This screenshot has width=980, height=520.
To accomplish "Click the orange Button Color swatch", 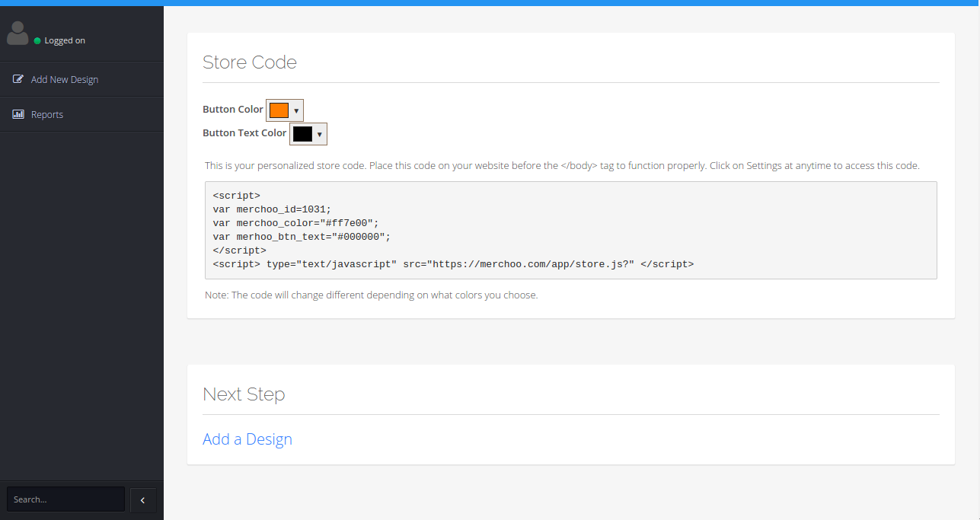I will click(279, 110).
